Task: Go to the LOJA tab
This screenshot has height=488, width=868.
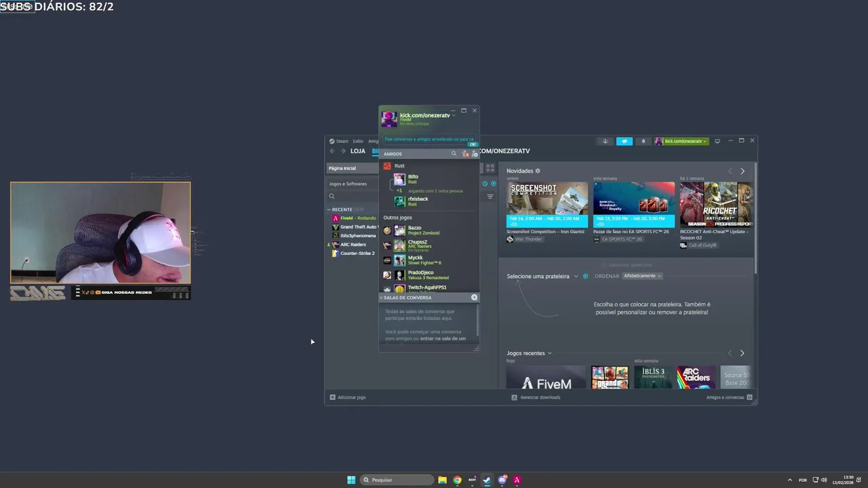Action: [358, 151]
